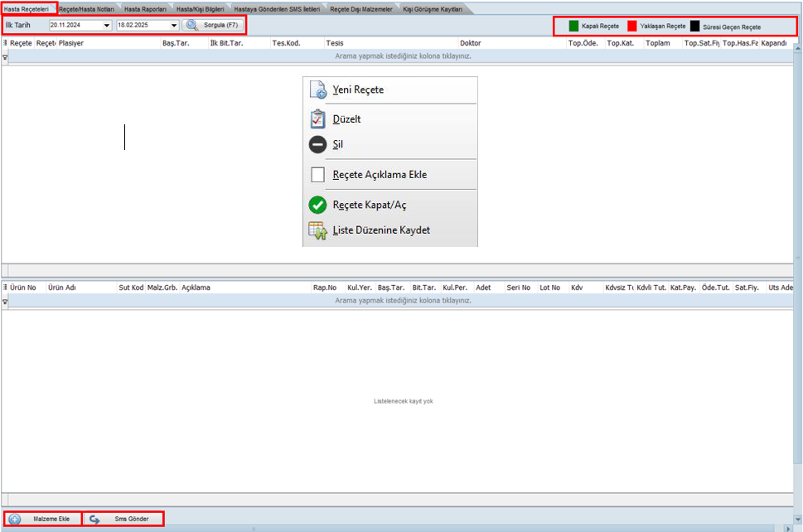Viewport: 803px width, 532px height.
Task: Click the black Sil minus icon
Action: pos(317,144)
